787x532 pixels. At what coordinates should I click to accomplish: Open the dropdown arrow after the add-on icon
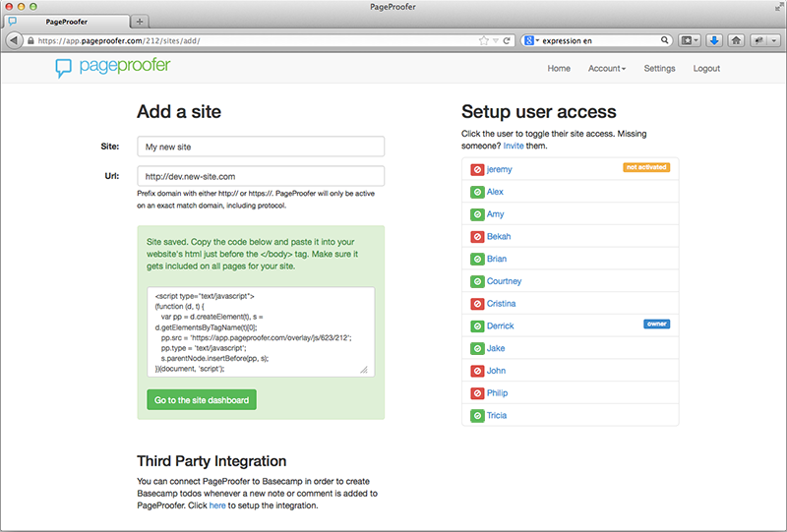774,40
